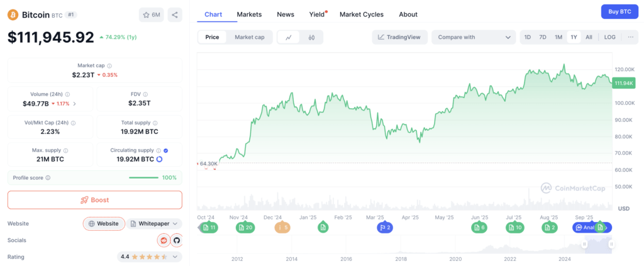Set chart range to 7D
The height and width of the screenshot is (266, 644).
[x=543, y=37]
